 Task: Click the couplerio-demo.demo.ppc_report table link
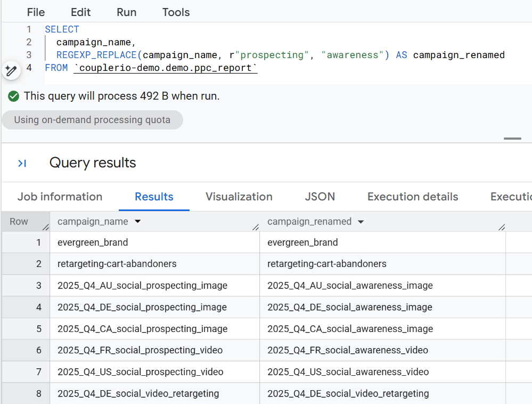(166, 68)
